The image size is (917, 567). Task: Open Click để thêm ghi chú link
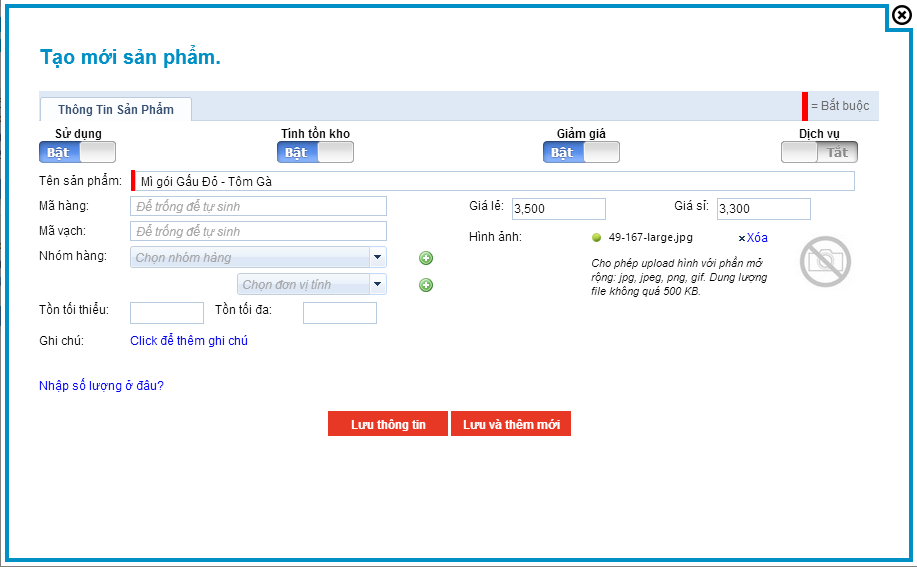point(189,341)
